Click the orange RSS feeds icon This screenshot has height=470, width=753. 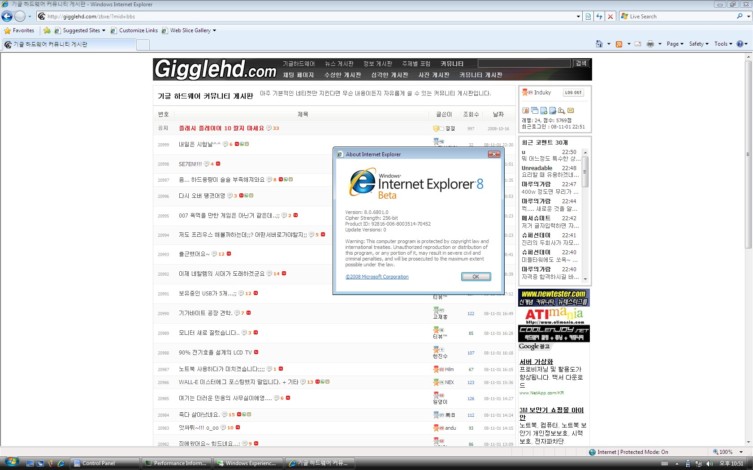[x=619, y=44]
